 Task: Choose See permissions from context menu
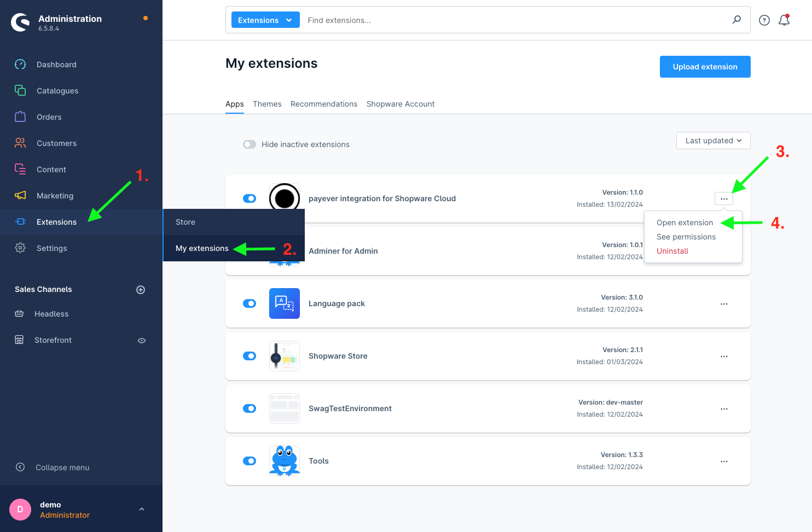[686, 237]
